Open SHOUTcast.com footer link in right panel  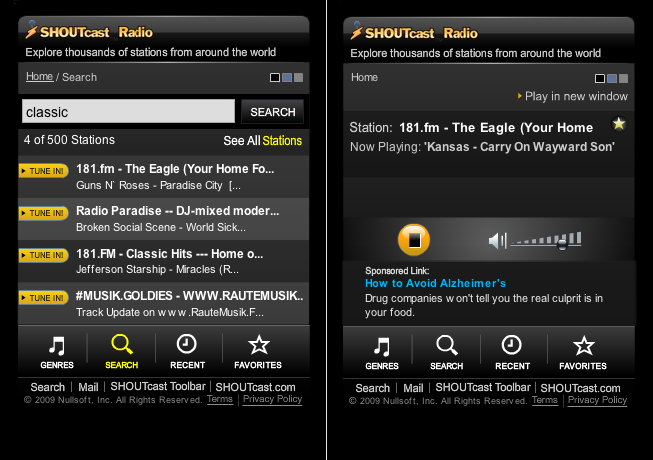(x=580, y=388)
